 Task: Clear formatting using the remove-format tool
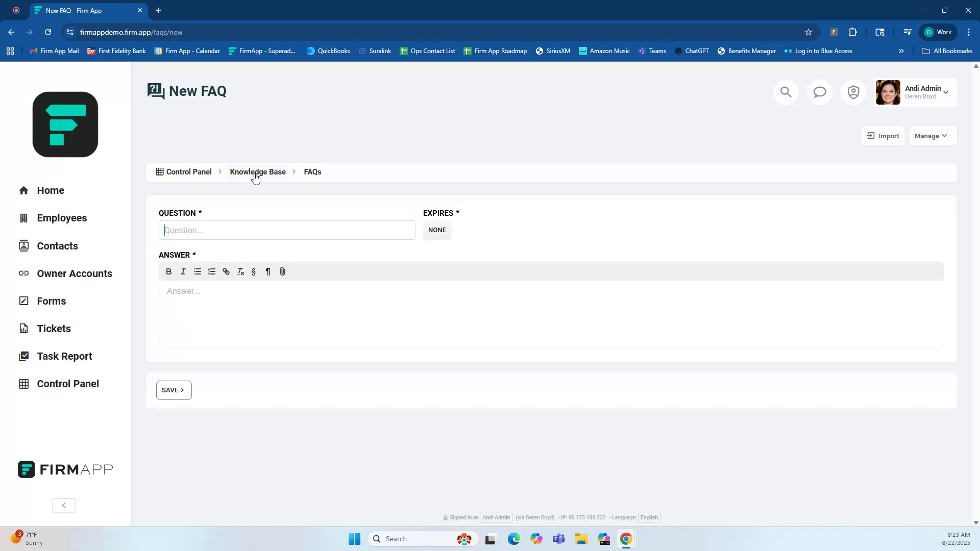[240, 271]
